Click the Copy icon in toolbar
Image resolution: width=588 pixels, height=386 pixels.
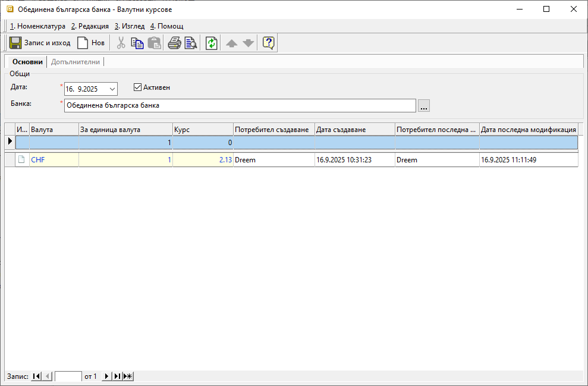[x=137, y=43]
